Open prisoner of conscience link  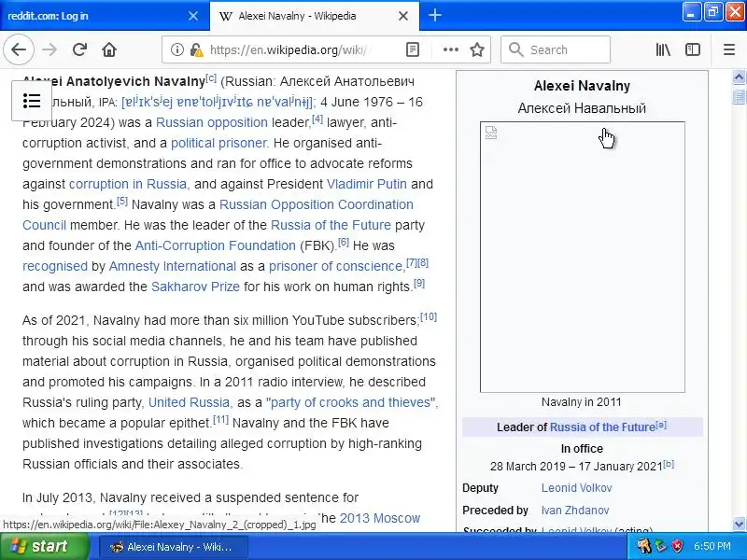[336, 266]
